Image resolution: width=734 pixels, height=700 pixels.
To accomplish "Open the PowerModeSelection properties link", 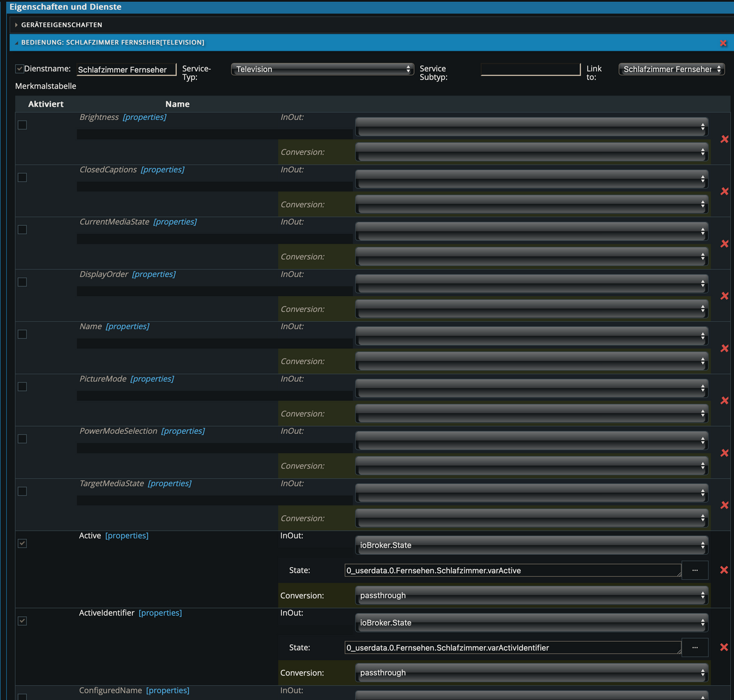I will pyautogui.click(x=183, y=431).
